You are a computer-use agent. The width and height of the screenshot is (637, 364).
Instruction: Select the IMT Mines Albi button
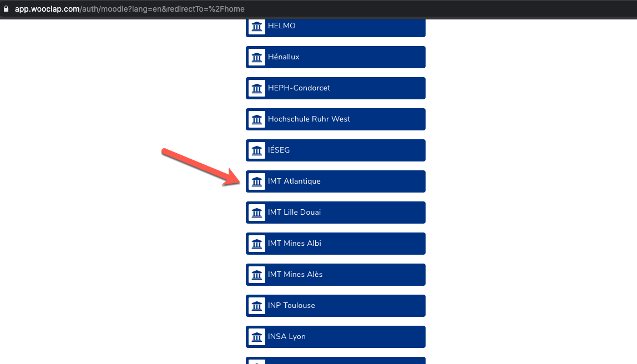(336, 244)
